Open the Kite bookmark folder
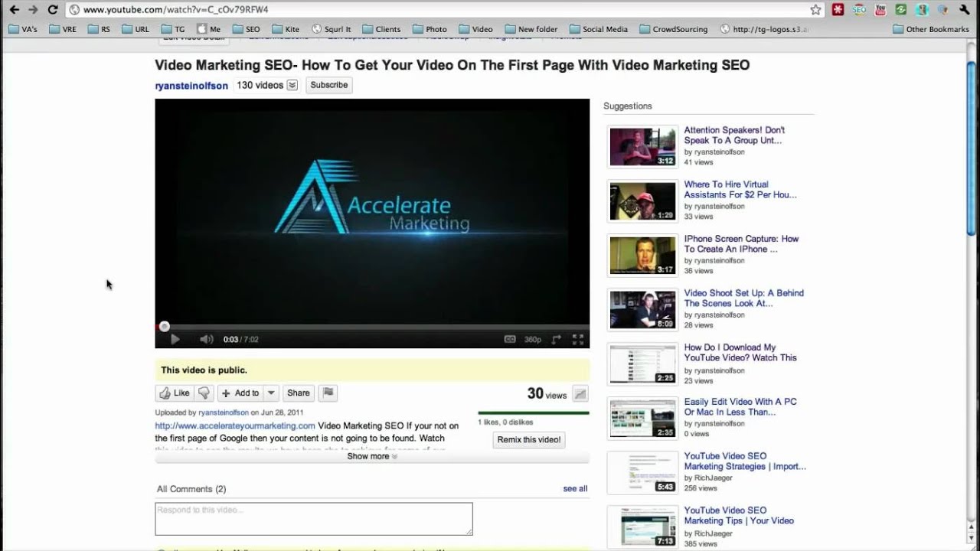980x551 pixels. click(x=285, y=29)
